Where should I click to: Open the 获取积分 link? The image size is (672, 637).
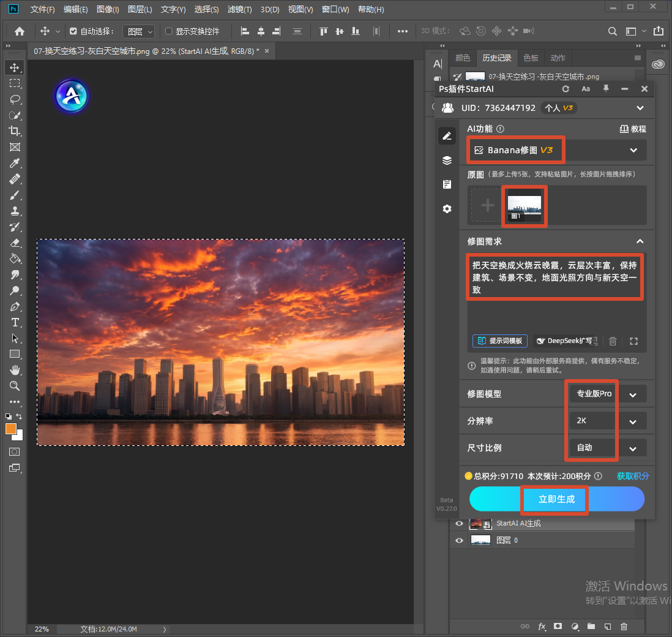(x=633, y=476)
